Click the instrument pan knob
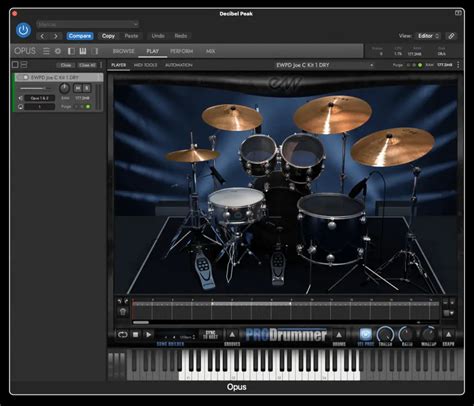The height and width of the screenshot is (406, 474). [64, 88]
